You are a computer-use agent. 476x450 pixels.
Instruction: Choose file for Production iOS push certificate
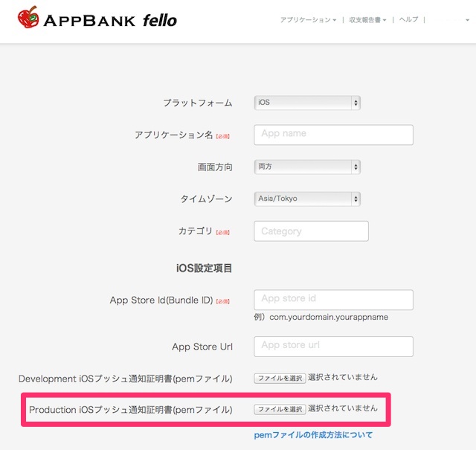[279, 409]
